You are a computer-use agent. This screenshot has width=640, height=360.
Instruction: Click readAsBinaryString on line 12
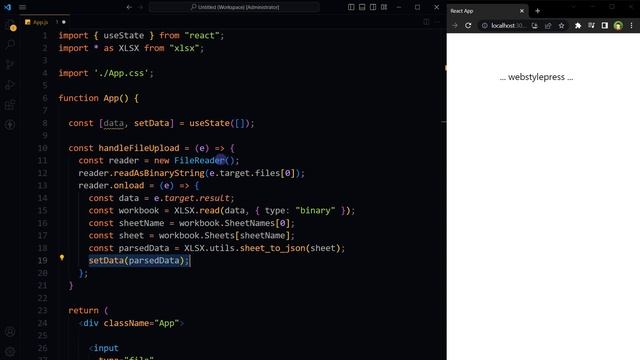tap(159, 173)
